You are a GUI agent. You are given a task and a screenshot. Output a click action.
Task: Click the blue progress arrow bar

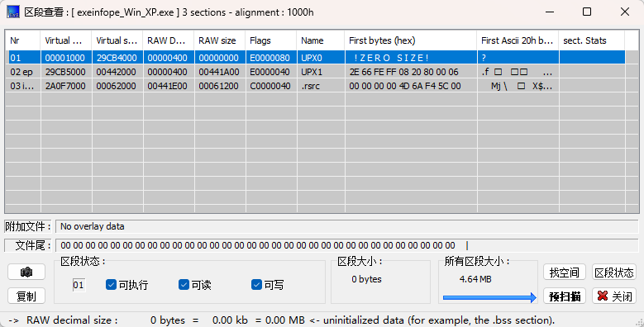[x=489, y=297]
